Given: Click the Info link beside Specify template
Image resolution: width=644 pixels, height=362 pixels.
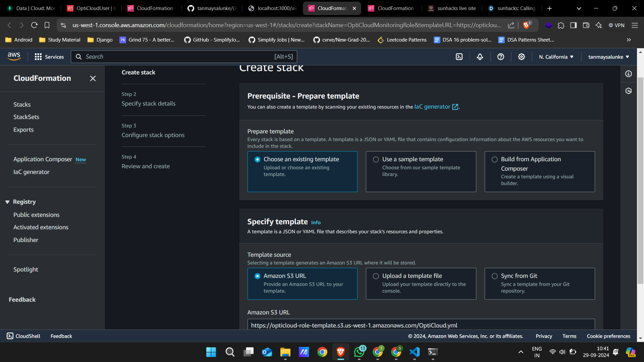Looking at the screenshot, I should pos(316,223).
